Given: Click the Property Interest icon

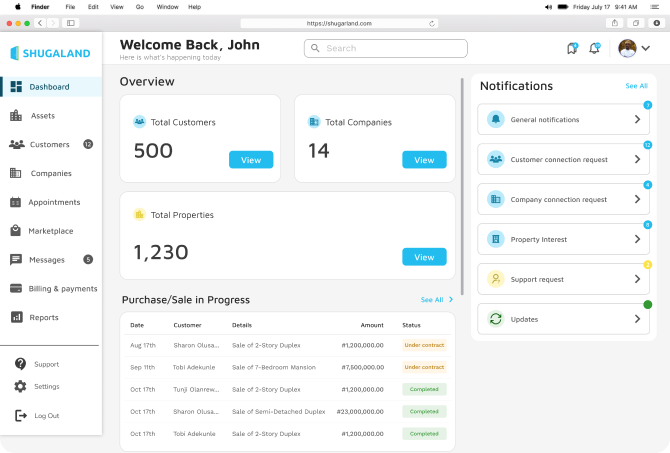Looking at the screenshot, I should [496, 239].
